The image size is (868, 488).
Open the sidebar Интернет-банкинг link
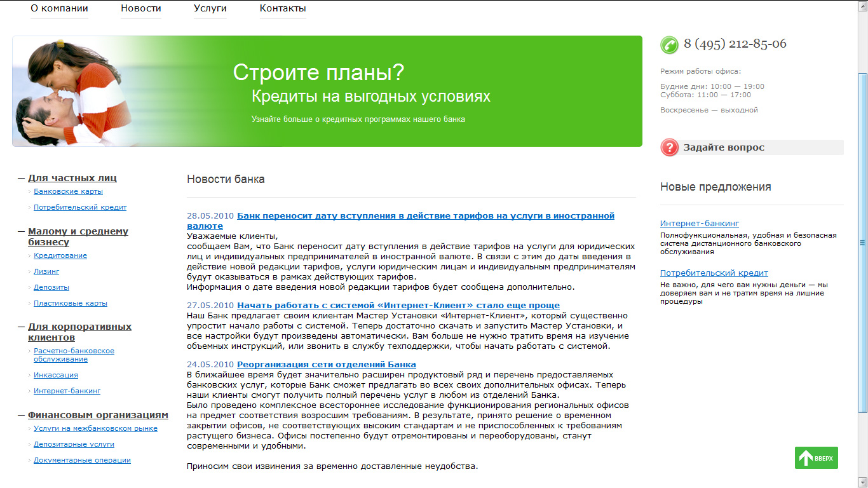coord(67,391)
